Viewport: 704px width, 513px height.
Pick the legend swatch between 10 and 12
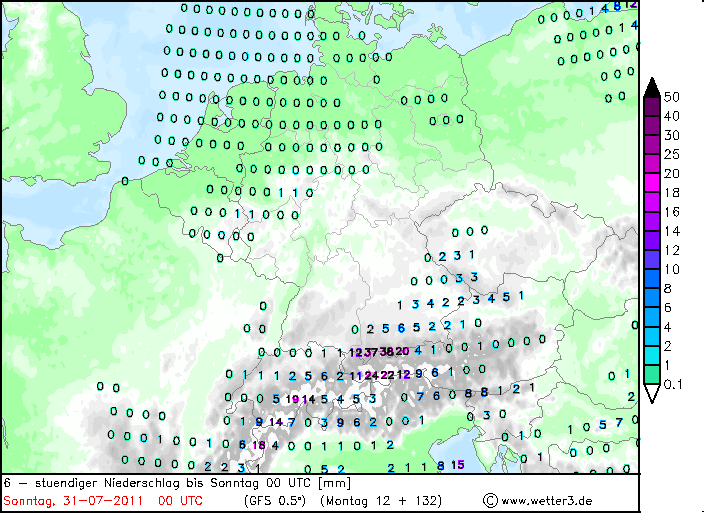[652, 260]
